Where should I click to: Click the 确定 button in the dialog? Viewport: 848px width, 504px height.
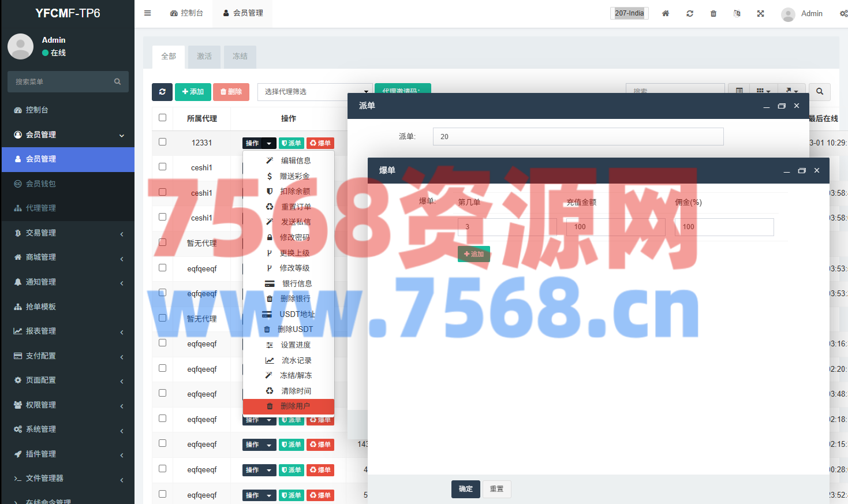coord(465,489)
